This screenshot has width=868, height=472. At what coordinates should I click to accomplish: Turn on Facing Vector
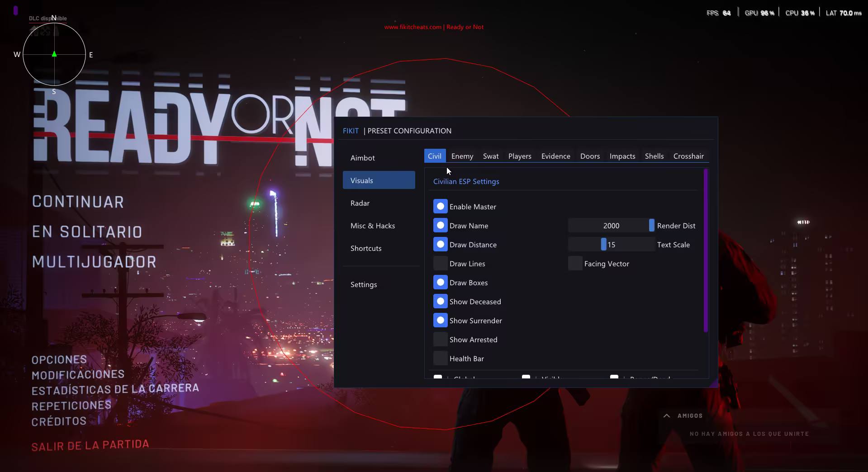click(x=575, y=264)
